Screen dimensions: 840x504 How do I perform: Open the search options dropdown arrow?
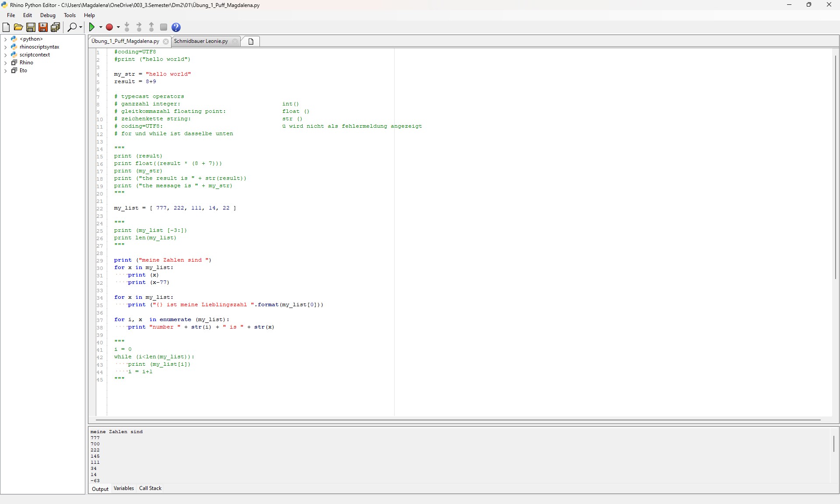pyautogui.click(x=80, y=27)
